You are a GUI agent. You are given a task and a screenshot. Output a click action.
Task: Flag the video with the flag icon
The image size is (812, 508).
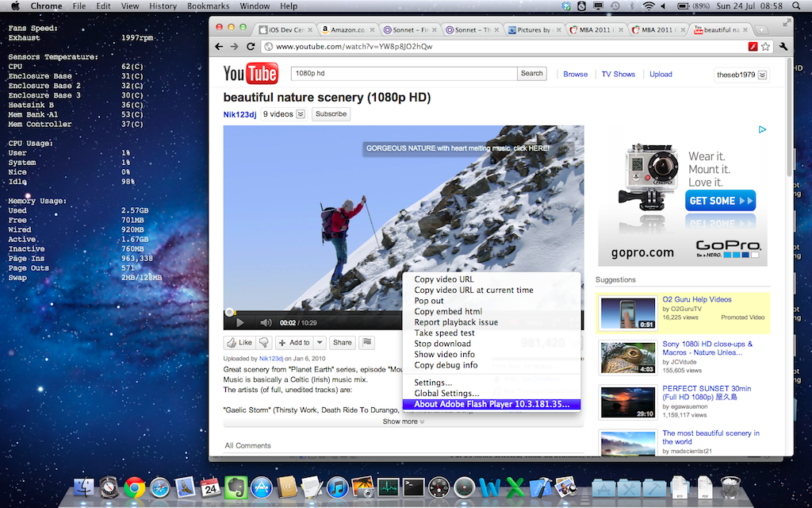click(x=366, y=342)
